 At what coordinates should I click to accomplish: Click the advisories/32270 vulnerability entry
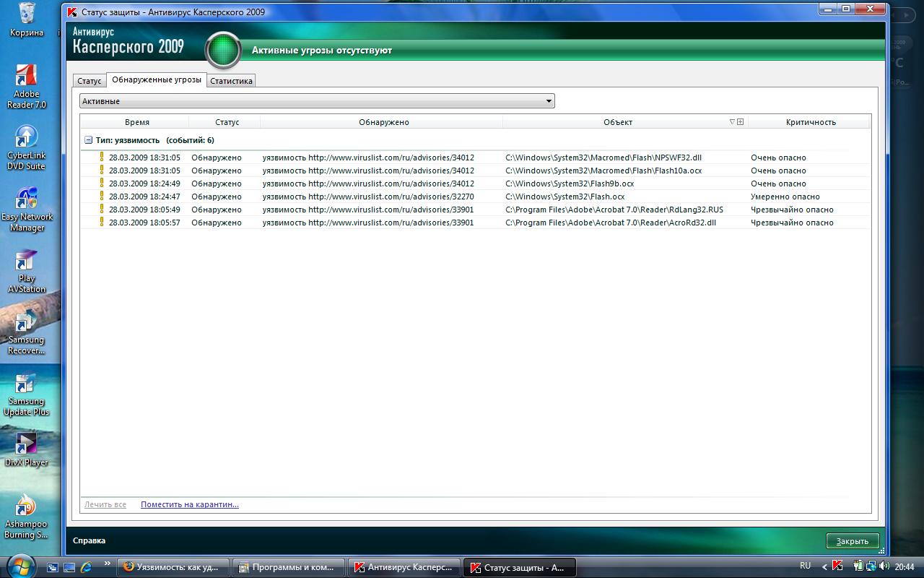tap(368, 197)
